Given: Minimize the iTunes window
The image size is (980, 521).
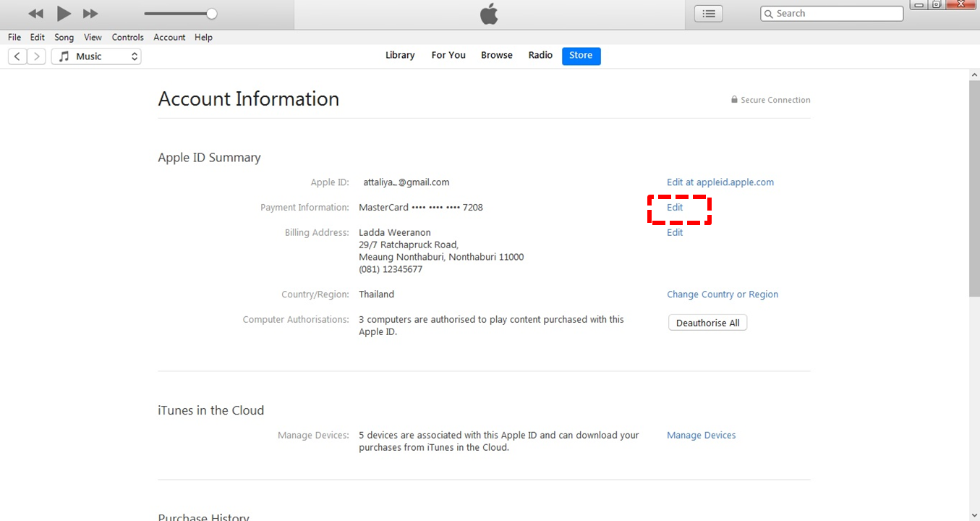Looking at the screenshot, I should [x=919, y=4].
